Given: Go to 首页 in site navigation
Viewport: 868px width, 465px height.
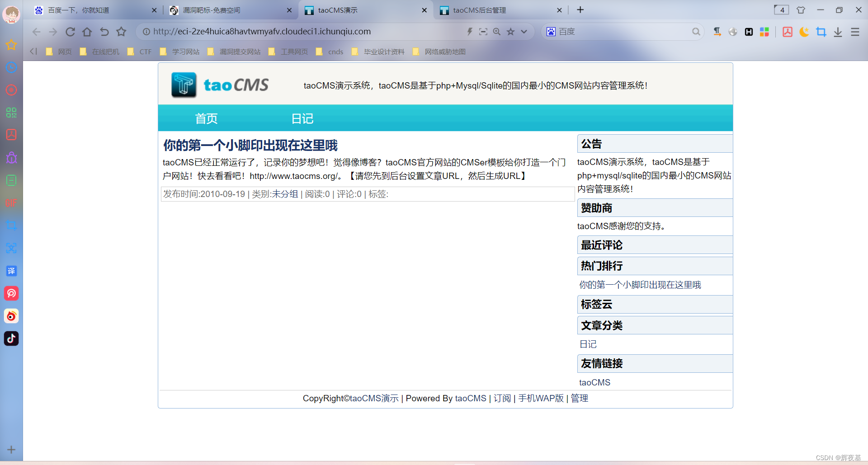Looking at the screenshot, I should [x=206, y=118].
